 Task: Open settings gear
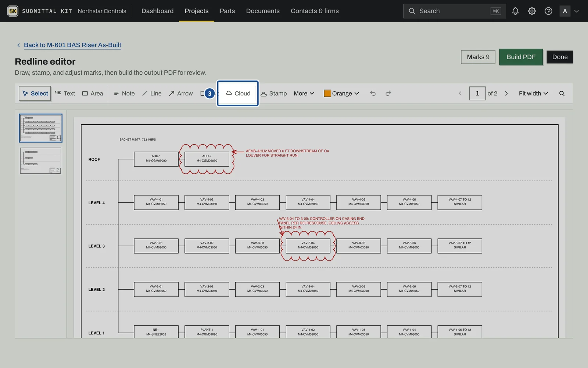tap(532, 11)
